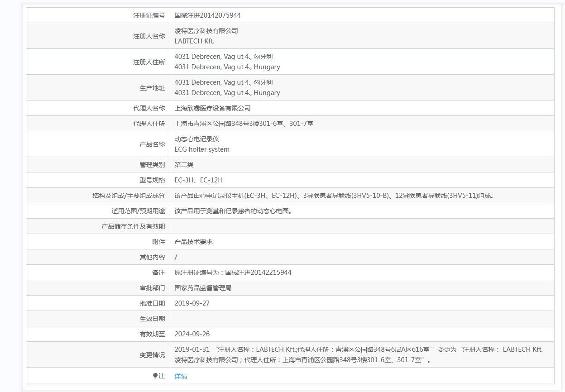Click the original registration number in 备注

[x=233, y=272]
